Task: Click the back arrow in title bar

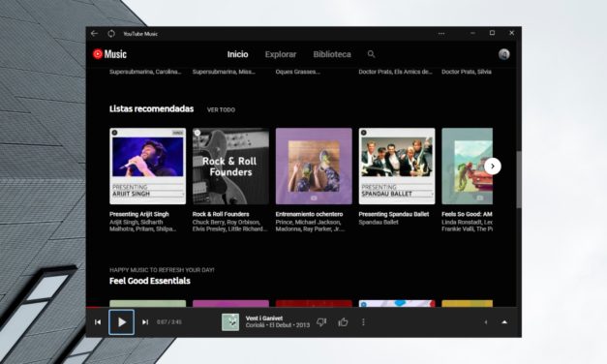Action: (94, 34)
